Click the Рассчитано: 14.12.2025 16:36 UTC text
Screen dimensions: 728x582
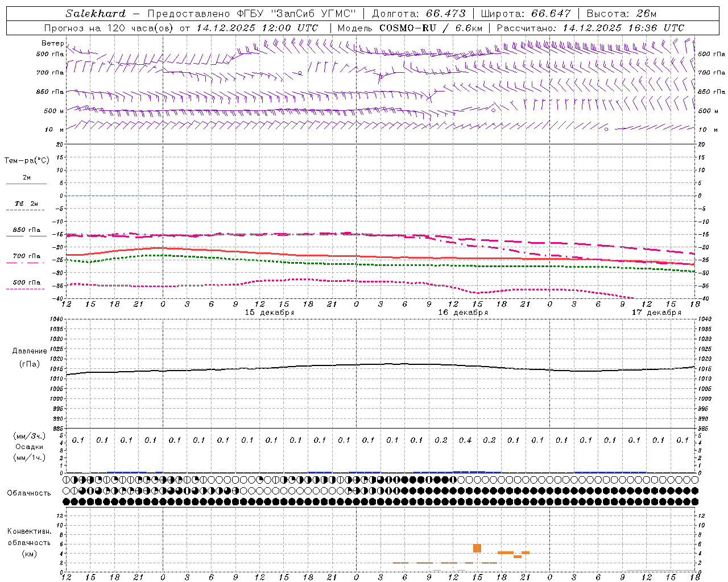click(x=590, y=28)
